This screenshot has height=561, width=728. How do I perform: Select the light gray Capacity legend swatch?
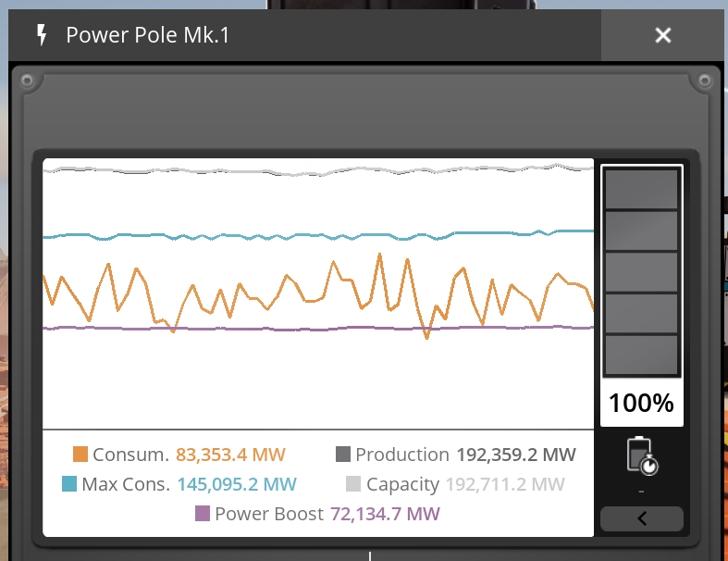[x=353, y=484]
